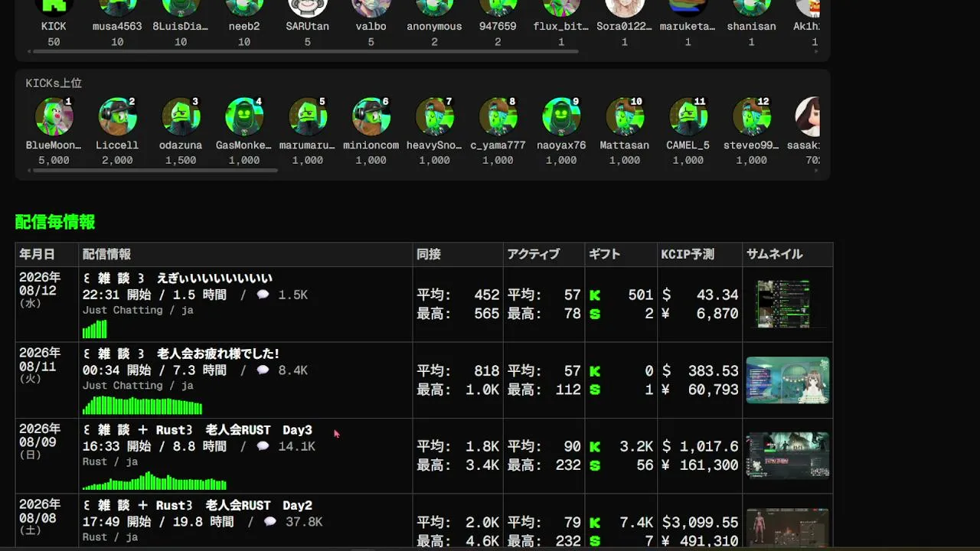Open heavySno's rank 7 avatar

tap(435, 117)
